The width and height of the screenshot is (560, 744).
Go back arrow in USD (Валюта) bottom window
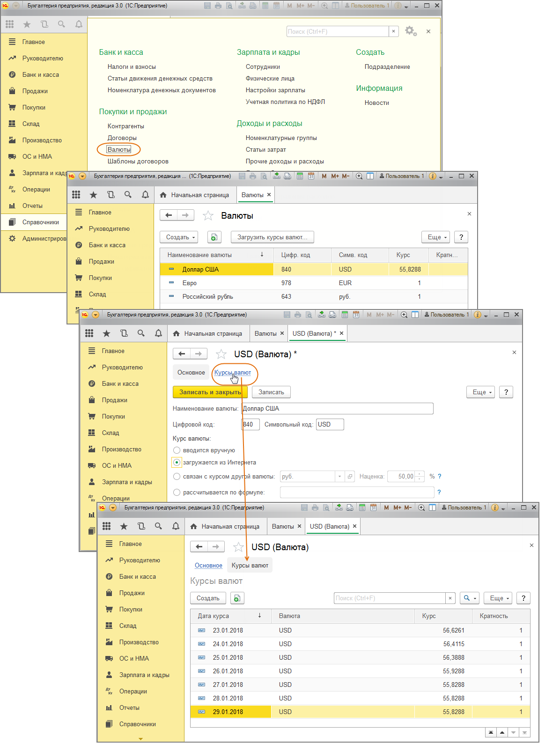click(x=199, y=546)
